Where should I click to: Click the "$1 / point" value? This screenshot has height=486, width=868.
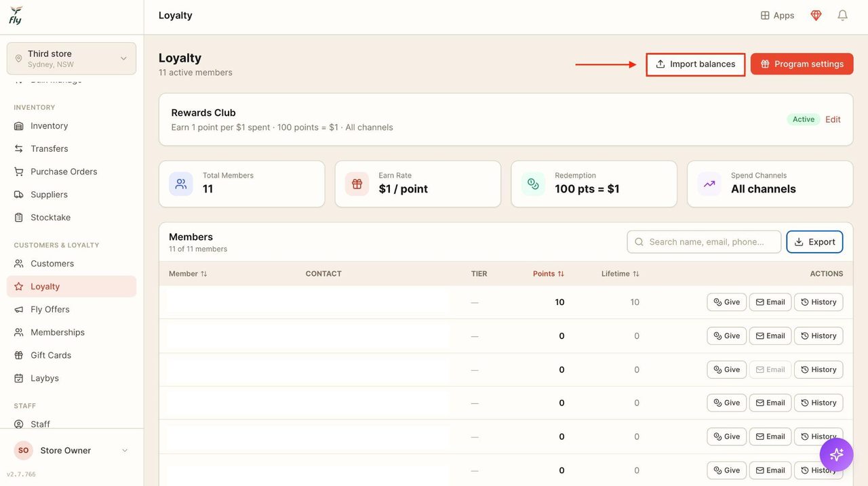[403, 189]
